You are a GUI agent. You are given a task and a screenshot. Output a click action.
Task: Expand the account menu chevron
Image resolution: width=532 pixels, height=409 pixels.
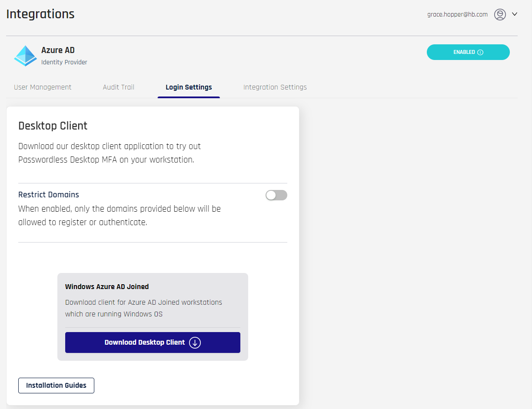(515, 14)
